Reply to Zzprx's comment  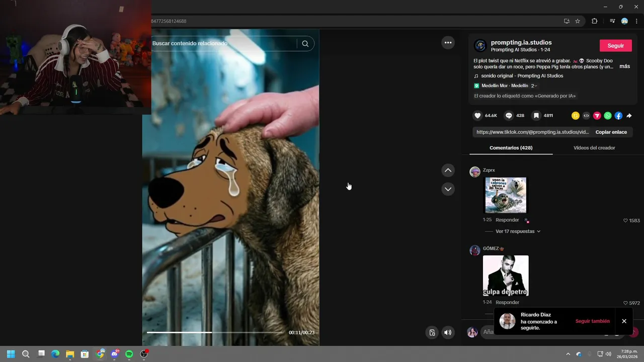(507, 220)
